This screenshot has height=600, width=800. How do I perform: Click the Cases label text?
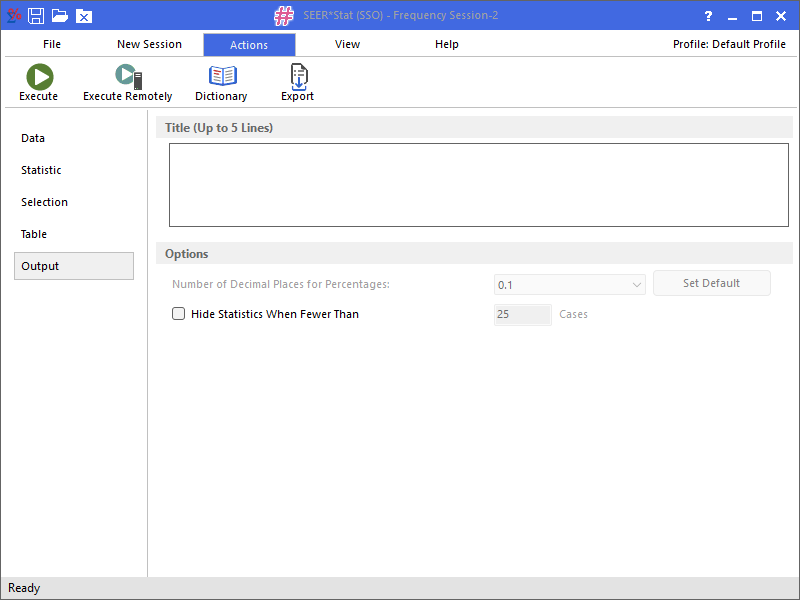click(573, 314)
